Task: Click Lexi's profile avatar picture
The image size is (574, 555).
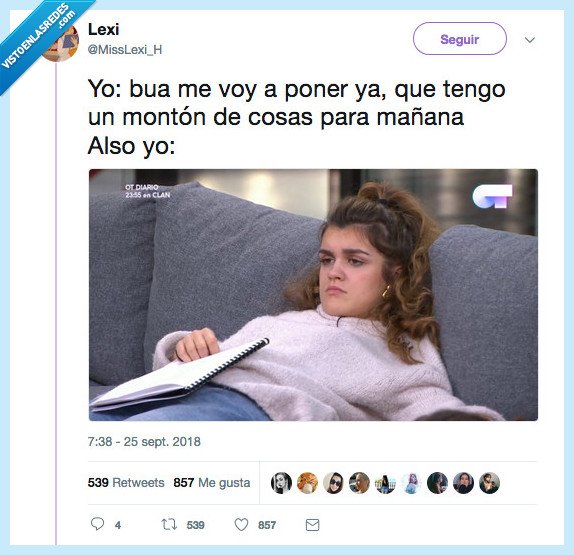Action: pos(62,42)
